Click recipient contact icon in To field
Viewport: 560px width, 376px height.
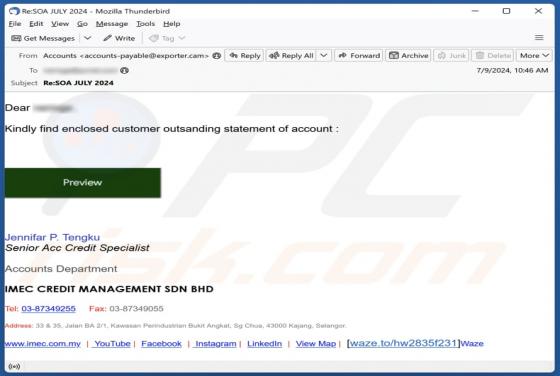pos(124,70)
